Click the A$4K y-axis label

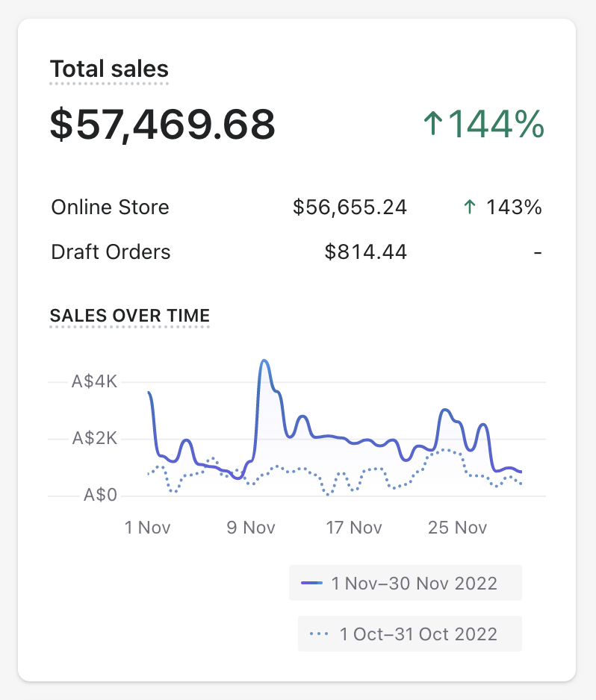pyautogui.click(x=95, y=382)
